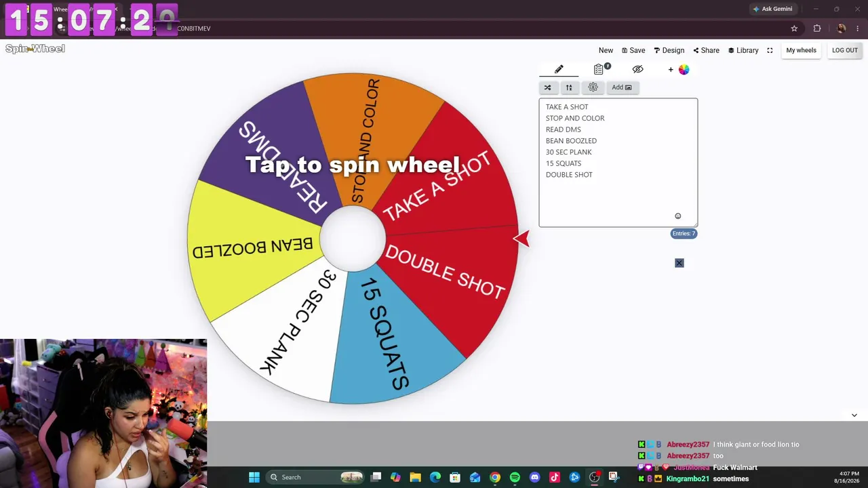Open OBS Studio from the taskbar
Screen dimensions: 868x488
(x=594, y=477)
